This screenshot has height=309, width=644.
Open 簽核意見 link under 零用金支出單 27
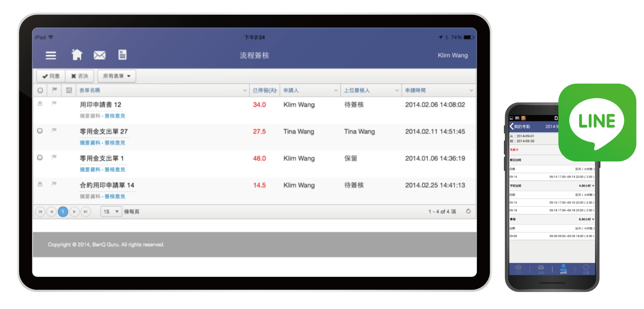[115, 143]
